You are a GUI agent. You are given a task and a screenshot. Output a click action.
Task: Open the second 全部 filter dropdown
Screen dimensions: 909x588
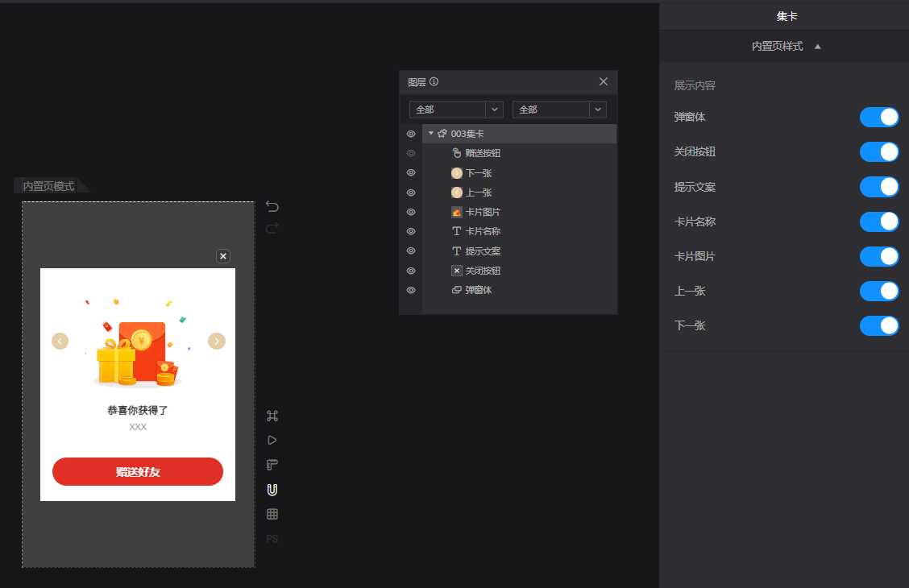pos(559,110)
